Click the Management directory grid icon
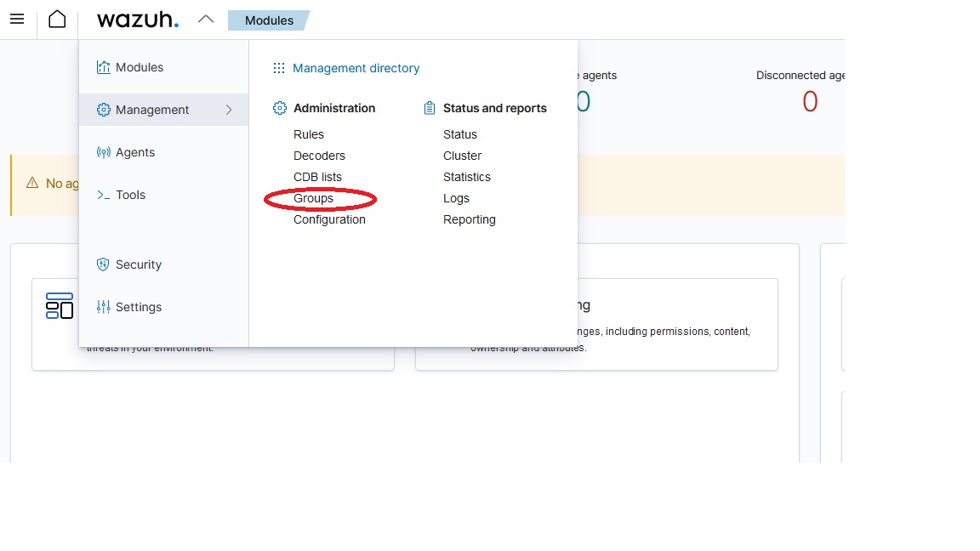980x551 pixels. (x=278, y=68)
